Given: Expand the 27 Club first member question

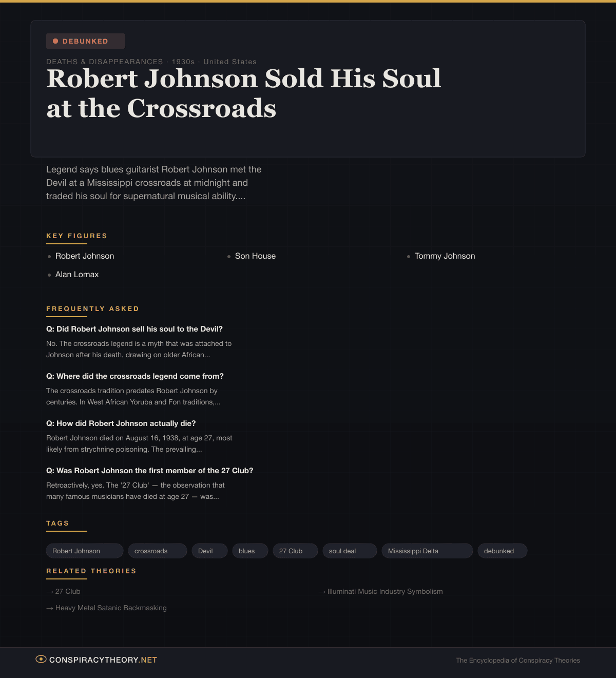Looking at the screenshot, I should 150,471.
